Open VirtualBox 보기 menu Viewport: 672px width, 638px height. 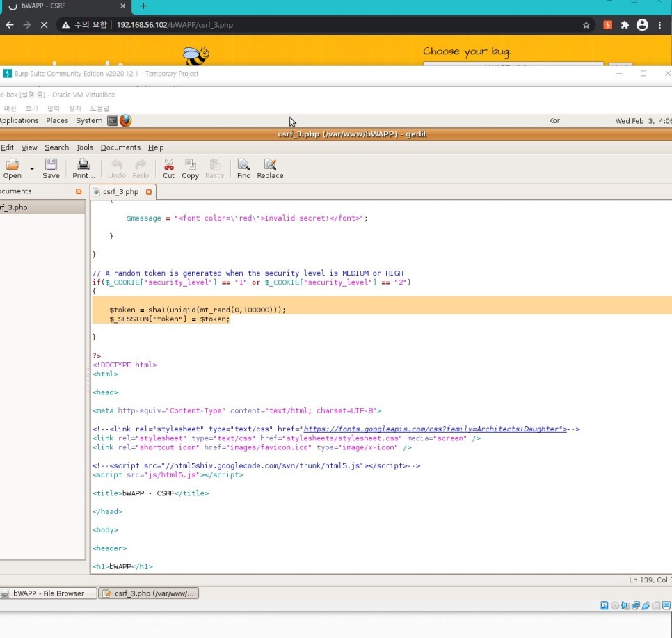click(31, 109)
